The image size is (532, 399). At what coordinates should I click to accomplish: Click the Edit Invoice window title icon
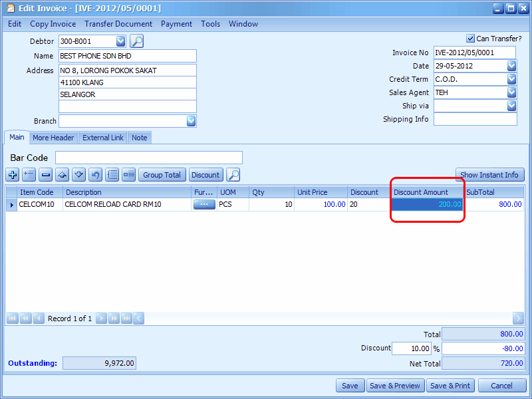coord(11,8)
